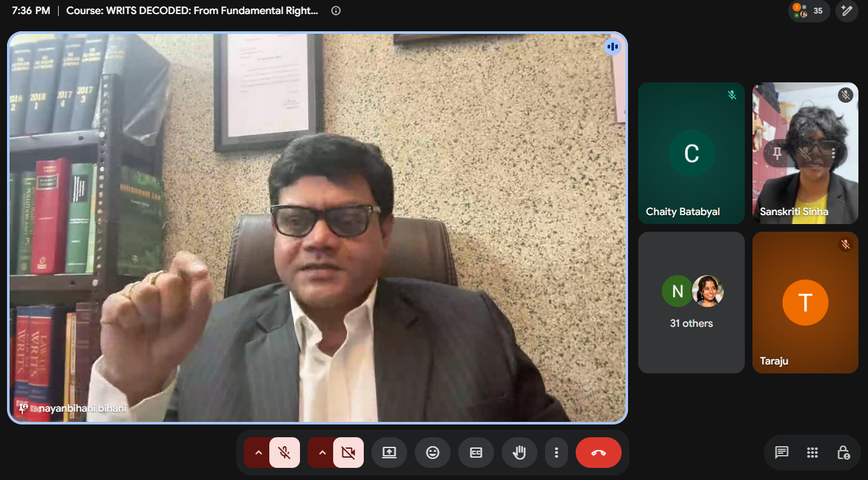Leave the call with red hang-up button
868x480 pixels.
pyautogui.click(x=599, y=453)
